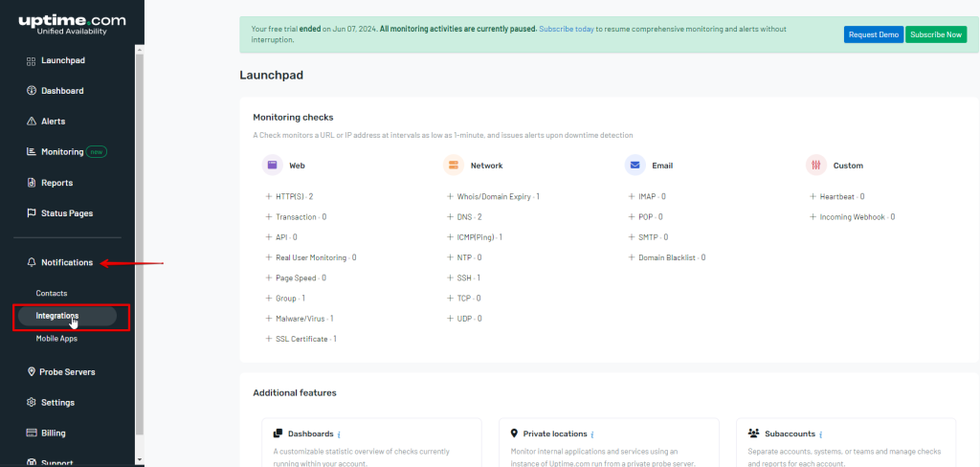Expand the Notifications menu section

point(66,262)
